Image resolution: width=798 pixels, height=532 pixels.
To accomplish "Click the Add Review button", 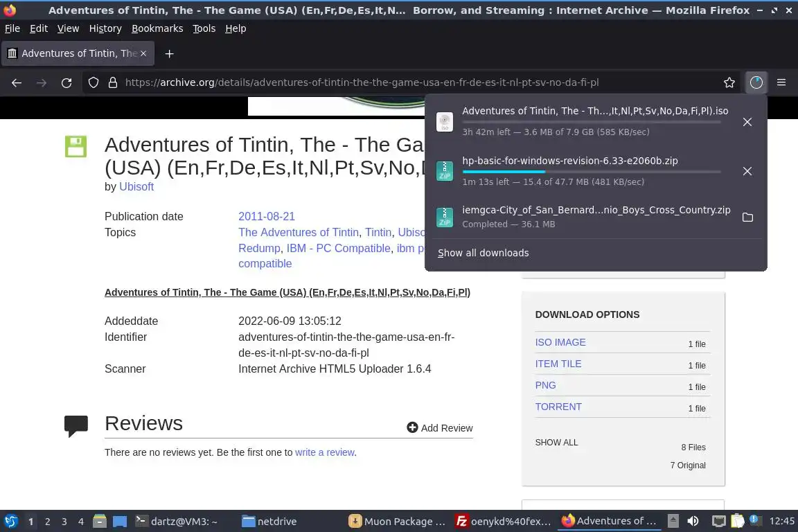I will click(x=440, y=427).
